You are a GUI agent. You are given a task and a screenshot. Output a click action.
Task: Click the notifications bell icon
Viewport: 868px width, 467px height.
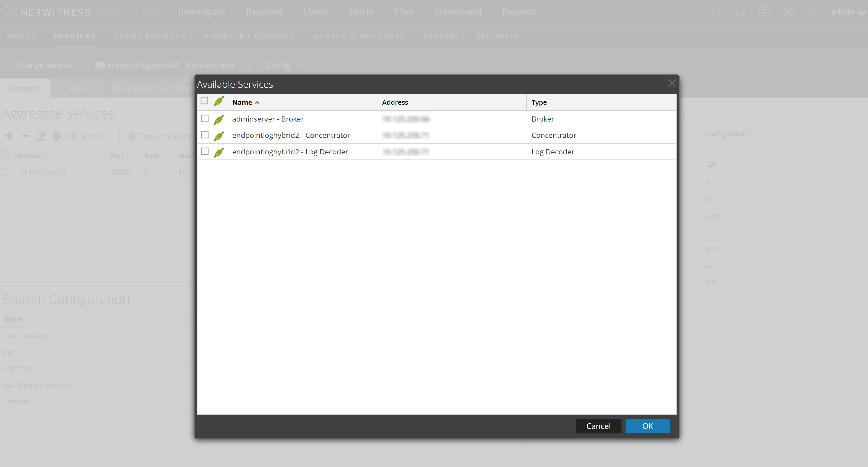click(x=740, y=12)
